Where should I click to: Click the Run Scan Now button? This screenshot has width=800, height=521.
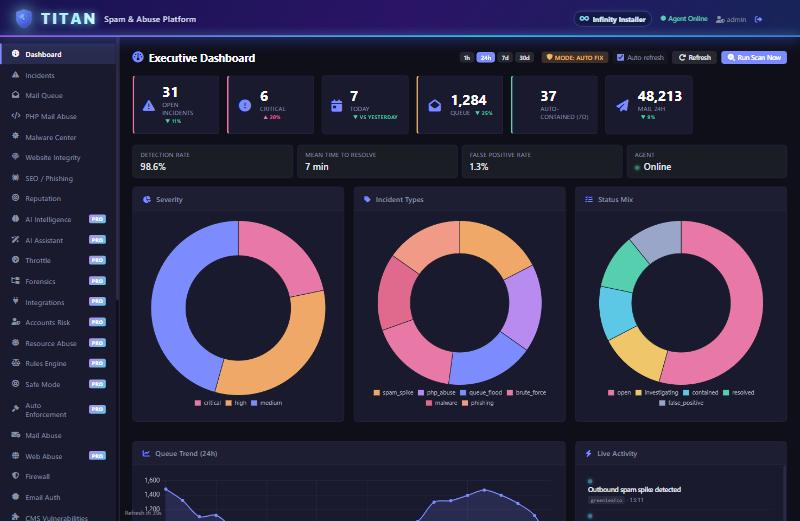[x=754, y=58]
